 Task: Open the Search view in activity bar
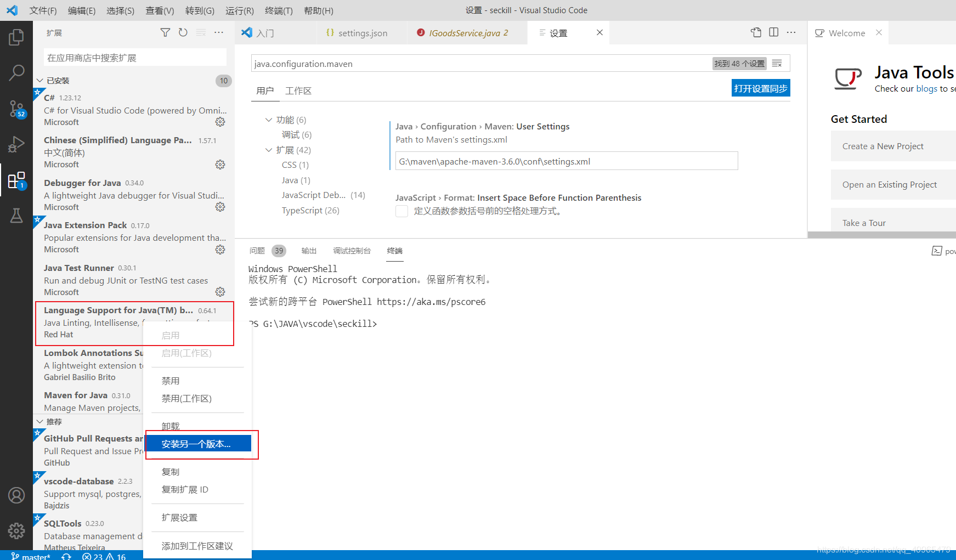[x=16, y=72]
